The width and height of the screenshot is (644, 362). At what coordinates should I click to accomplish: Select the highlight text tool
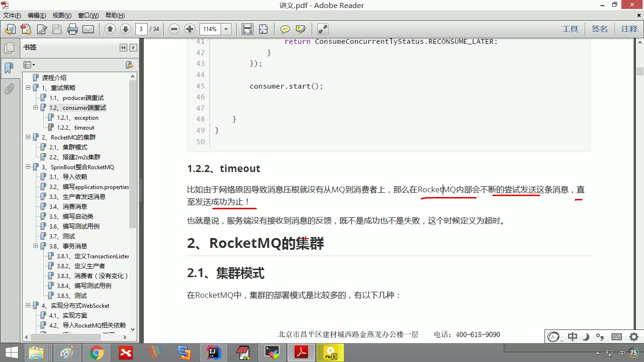300,29
